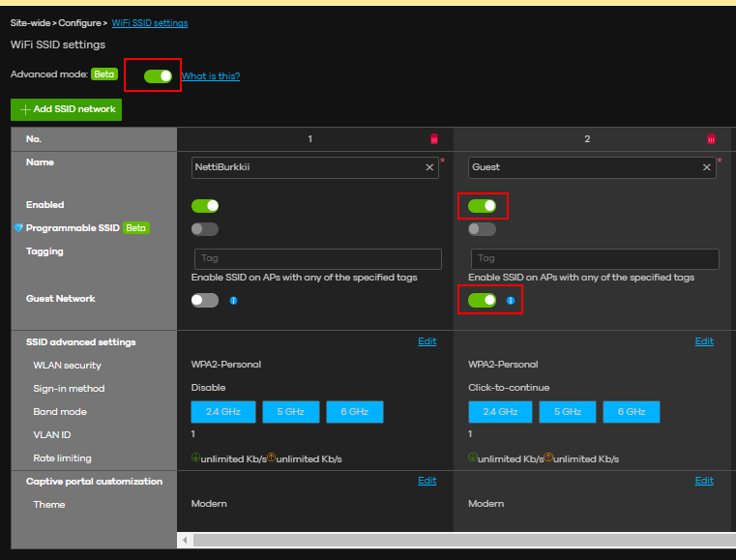
Task: Edit SSID advanced settings for NettiBurkkii
Action: click(427, 341)
